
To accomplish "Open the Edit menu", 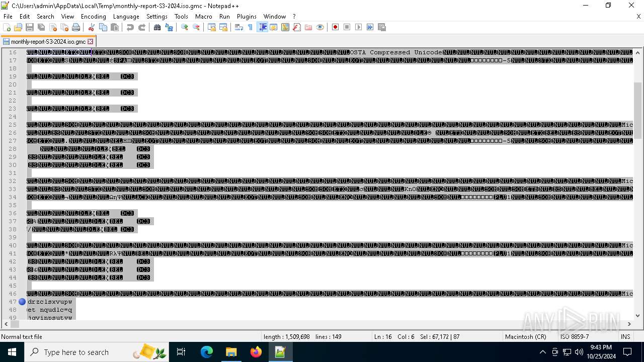I will [25, 16].
